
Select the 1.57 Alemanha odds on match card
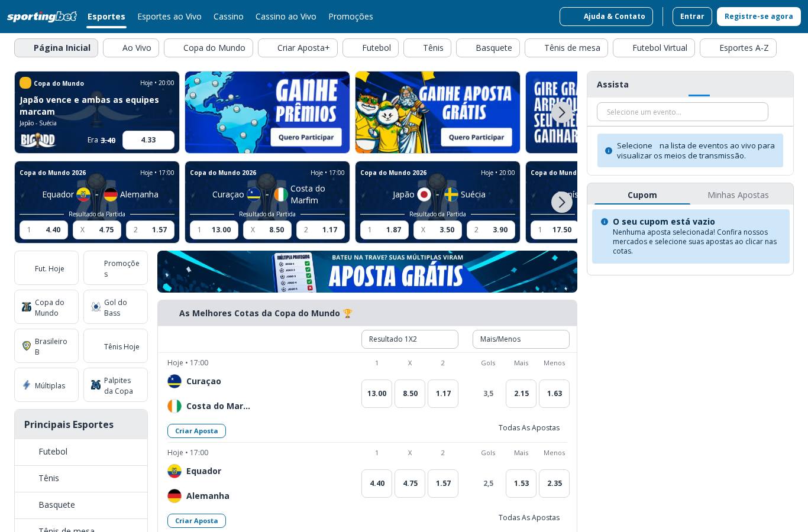point(150,230)
